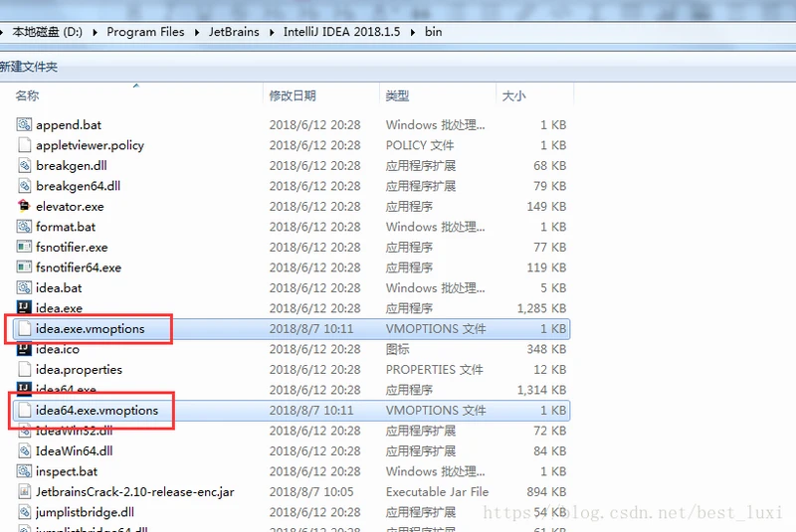Select the file name appletviewer.policy
The width and height of the screenshot is (796, 532).
(x=90, y=145)
